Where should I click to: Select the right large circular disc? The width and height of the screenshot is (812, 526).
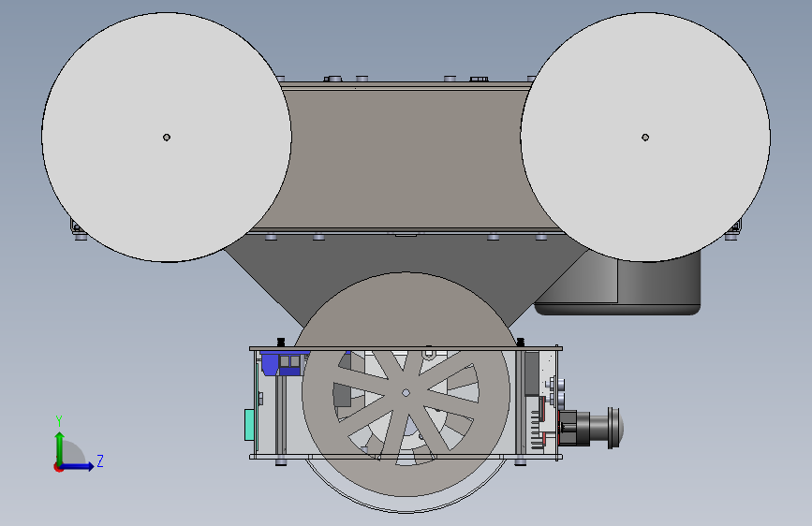point(645,138)
